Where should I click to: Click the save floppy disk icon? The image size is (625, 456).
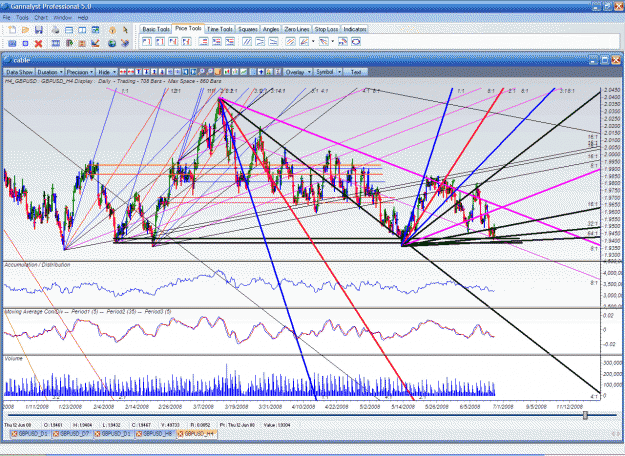pos(39,30)
